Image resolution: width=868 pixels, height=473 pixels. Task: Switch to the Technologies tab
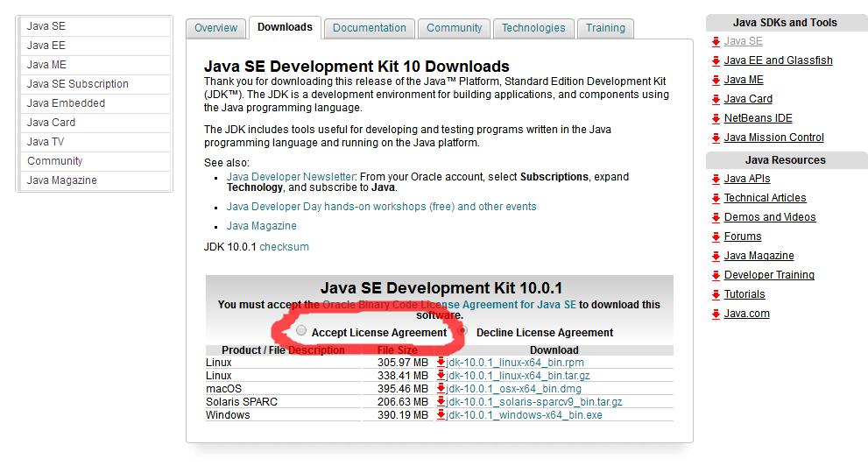[533, 28]
